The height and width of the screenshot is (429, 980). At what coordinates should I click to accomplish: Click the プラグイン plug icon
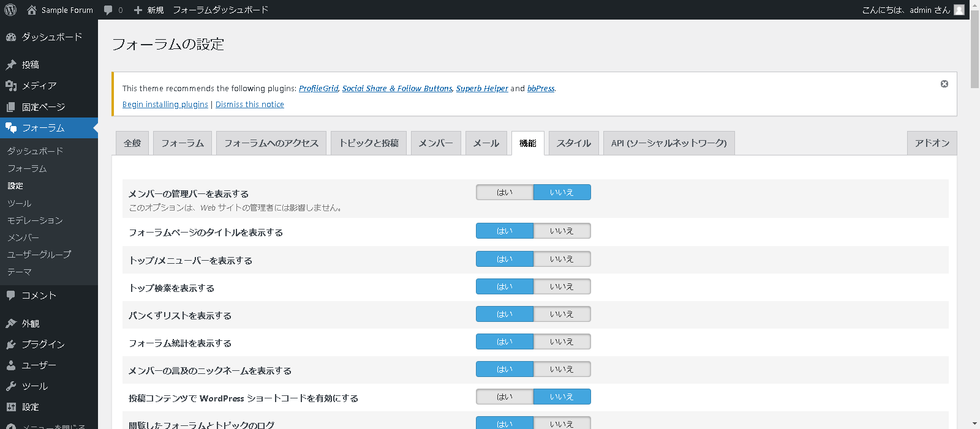click(11, 345)
